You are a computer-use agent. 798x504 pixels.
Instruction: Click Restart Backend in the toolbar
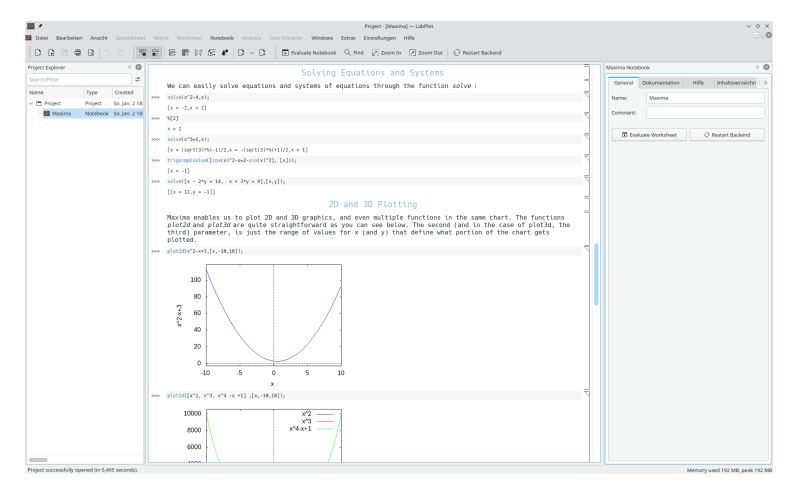click(x=477, y=52)
